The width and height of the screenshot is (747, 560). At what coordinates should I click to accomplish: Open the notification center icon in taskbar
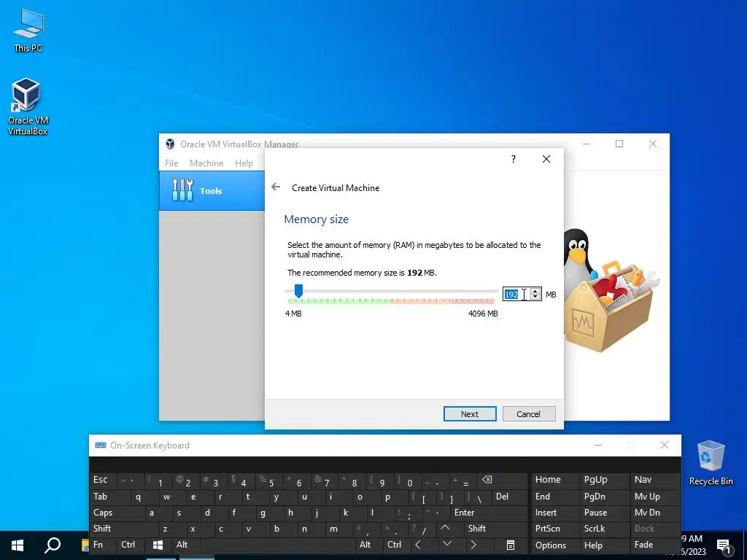[x=723, y=545]
